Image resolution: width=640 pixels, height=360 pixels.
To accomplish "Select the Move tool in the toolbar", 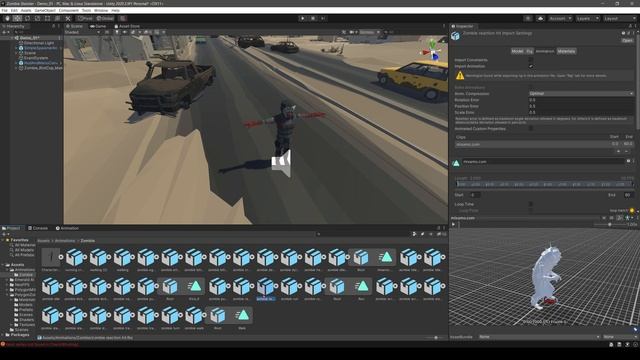I will point(17,18).
